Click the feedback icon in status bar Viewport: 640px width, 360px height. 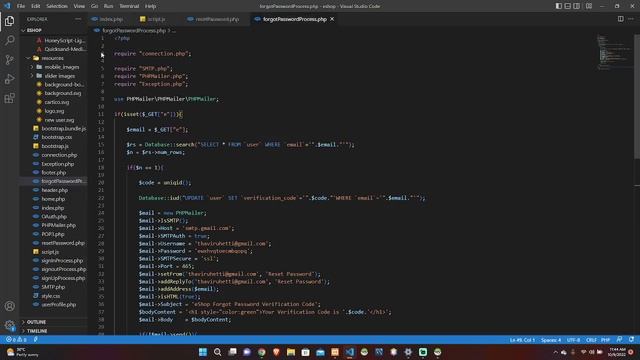(620, 340)
